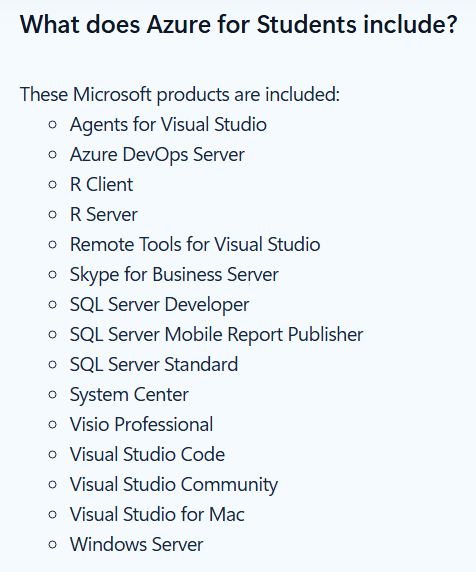Click the 'Azure DevOps Server' list item
This screenshot has height=572, width=476.
click(157, 154)
